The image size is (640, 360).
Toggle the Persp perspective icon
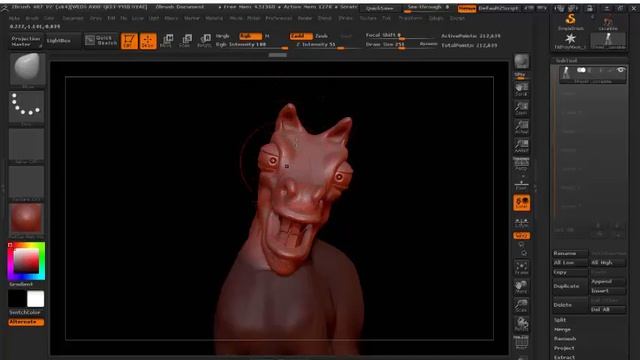click(x=522, y=165)
